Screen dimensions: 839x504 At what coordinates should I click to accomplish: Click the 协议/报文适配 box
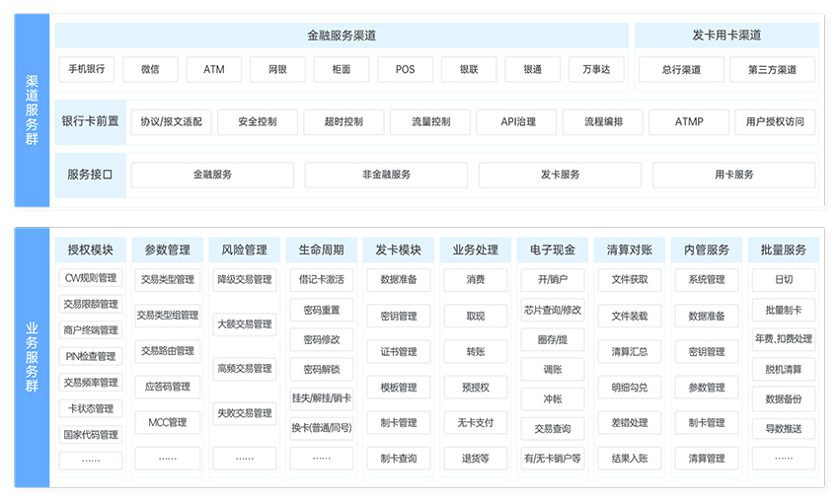[171, 122]
